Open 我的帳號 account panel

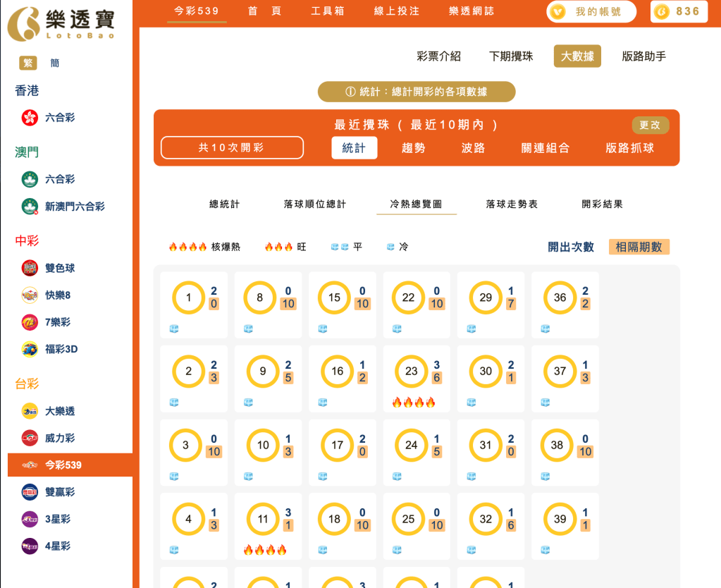click(x=591, y=11)
